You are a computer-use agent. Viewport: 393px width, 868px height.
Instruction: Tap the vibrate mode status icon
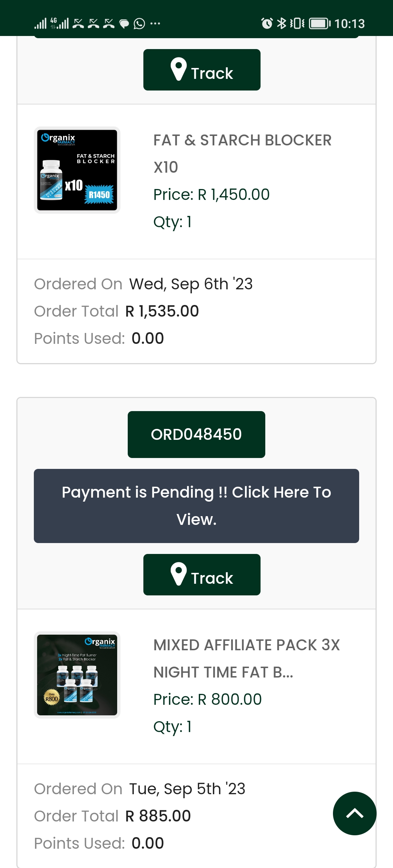click(x=297, y=23)
